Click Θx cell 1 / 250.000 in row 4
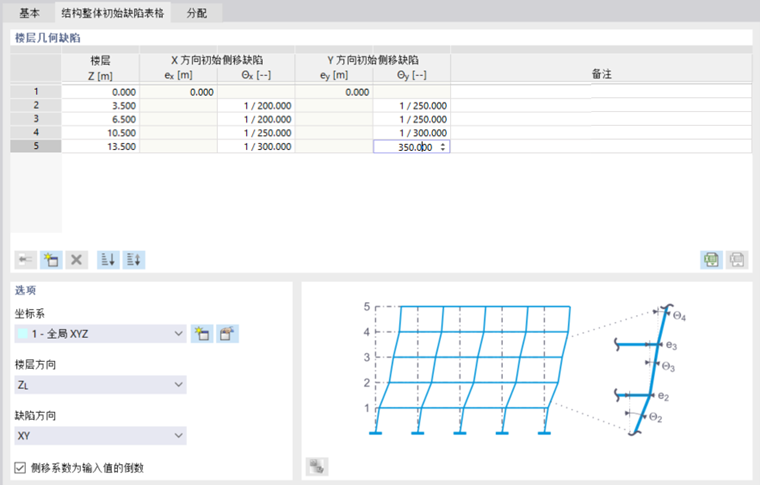 (256, 133)
